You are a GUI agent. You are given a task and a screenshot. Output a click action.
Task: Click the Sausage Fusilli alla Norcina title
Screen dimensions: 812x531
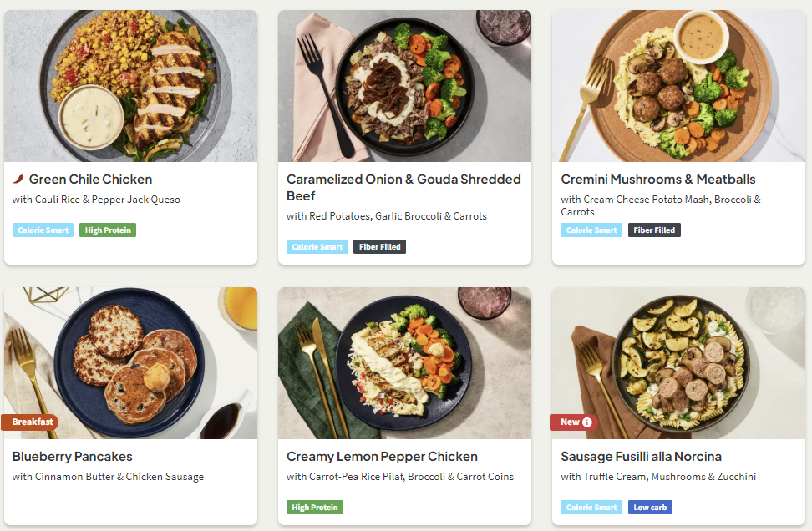pyautogui.click(x=642, y=457)
